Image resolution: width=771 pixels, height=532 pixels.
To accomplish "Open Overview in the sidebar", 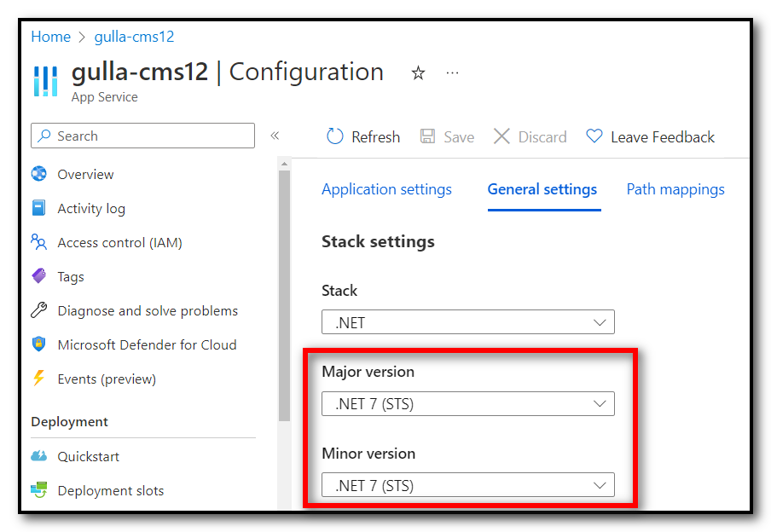I will (x=85, y=175).
